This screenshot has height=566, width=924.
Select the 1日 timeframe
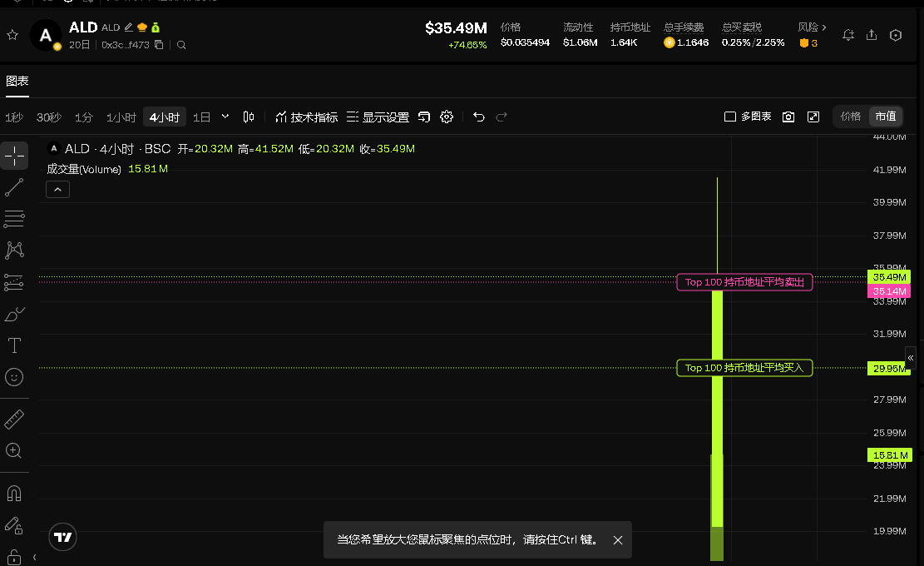201,117
